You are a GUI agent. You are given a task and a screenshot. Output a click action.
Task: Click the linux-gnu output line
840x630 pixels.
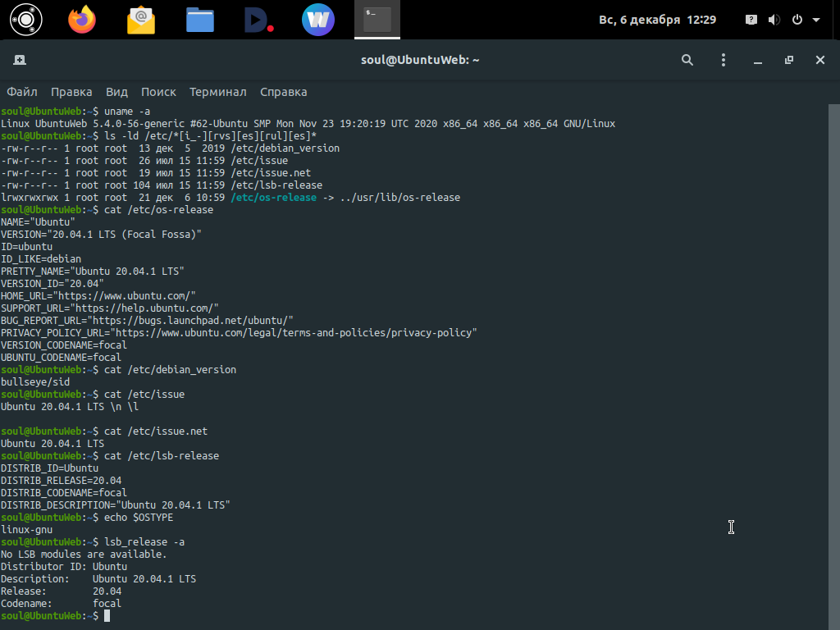[27, 530]
